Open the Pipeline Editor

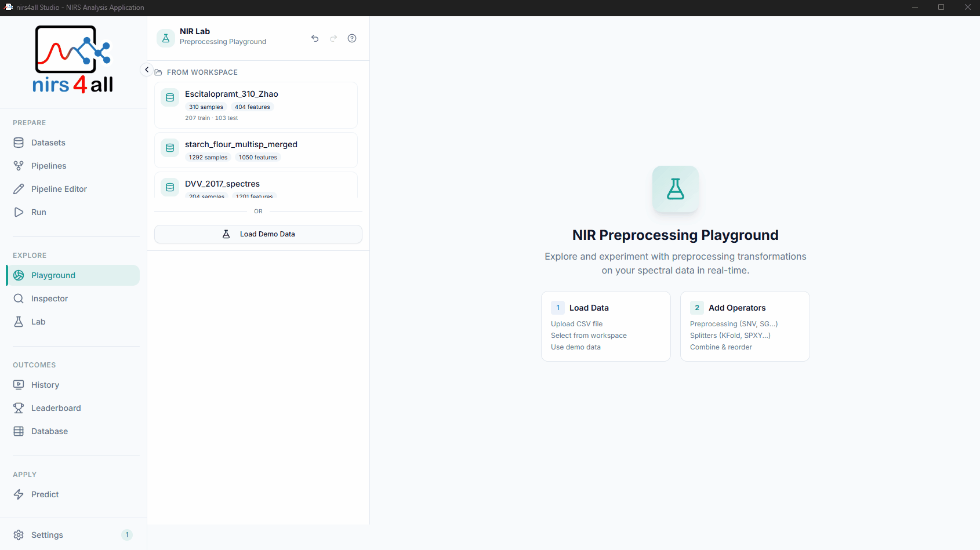[x=72, y=189]
